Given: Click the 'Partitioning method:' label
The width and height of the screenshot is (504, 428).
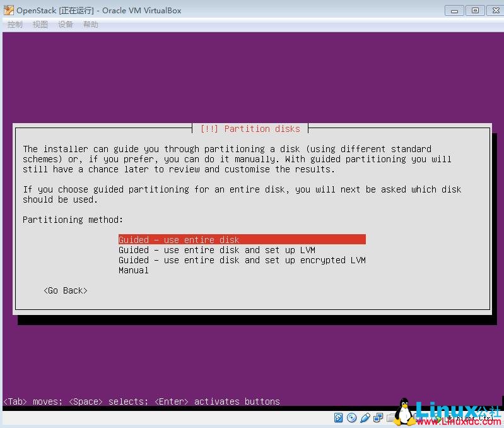Looking at the screenshot, I should [x=73, y=219].
